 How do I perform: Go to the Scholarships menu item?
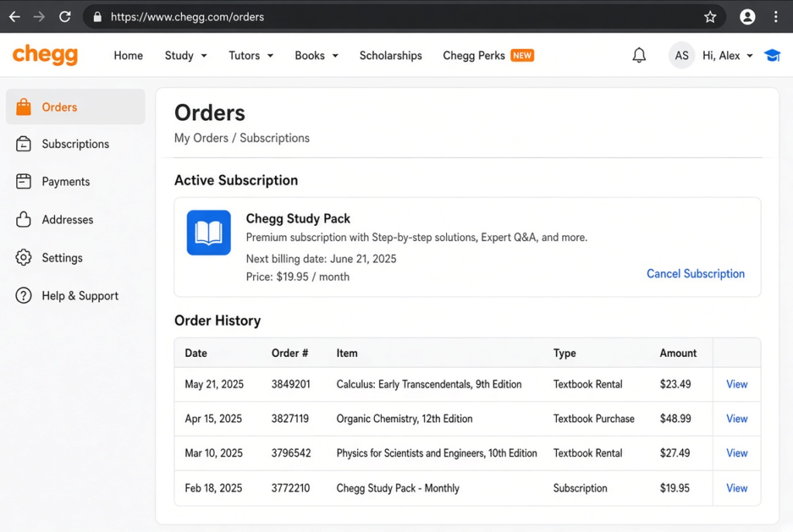[390, 56]
